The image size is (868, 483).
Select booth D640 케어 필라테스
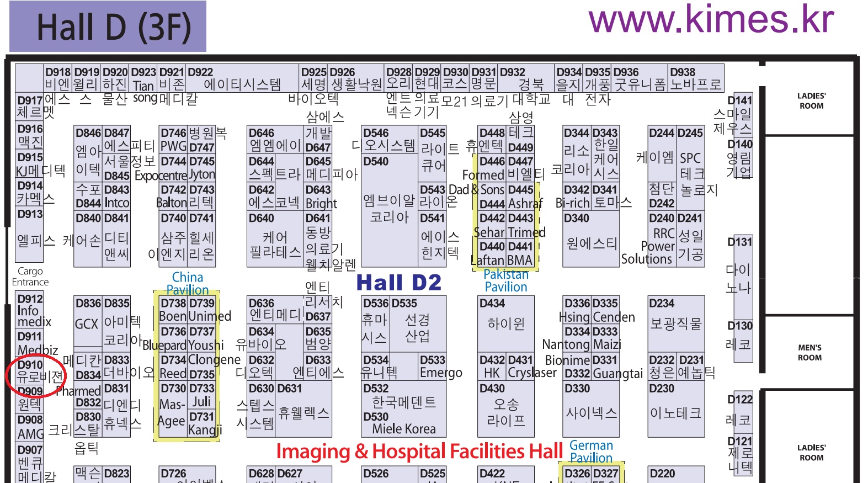(x=275, y=238)
